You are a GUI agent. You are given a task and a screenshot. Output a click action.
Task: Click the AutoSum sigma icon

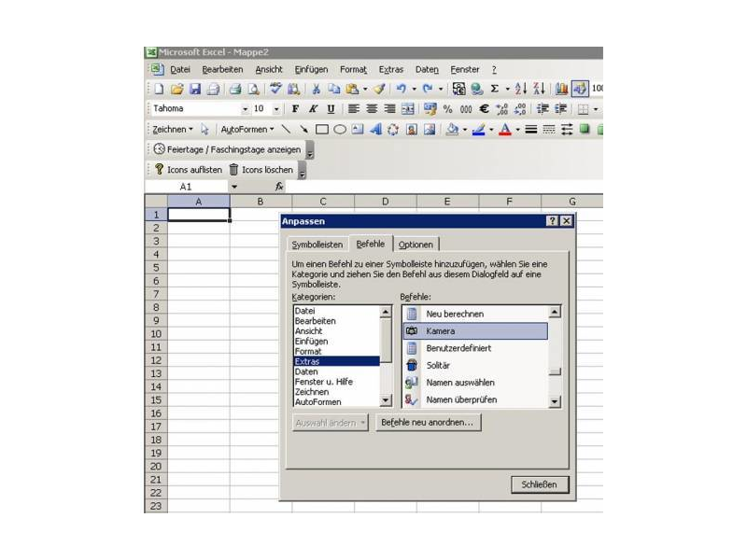495,89
